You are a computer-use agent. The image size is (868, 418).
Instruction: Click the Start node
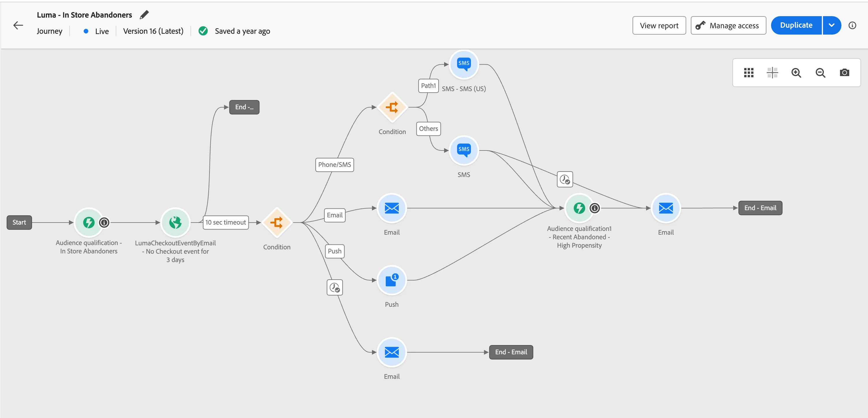(x=19, y=223)
